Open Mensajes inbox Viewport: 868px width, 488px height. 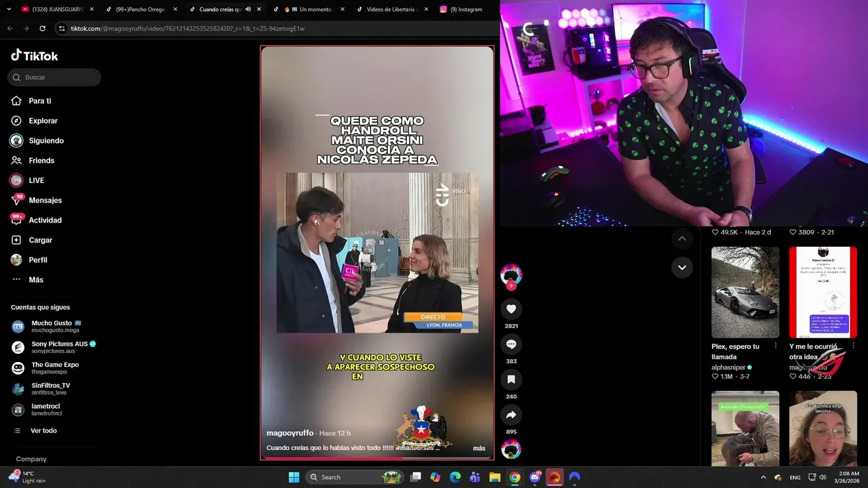coord(45,200)
